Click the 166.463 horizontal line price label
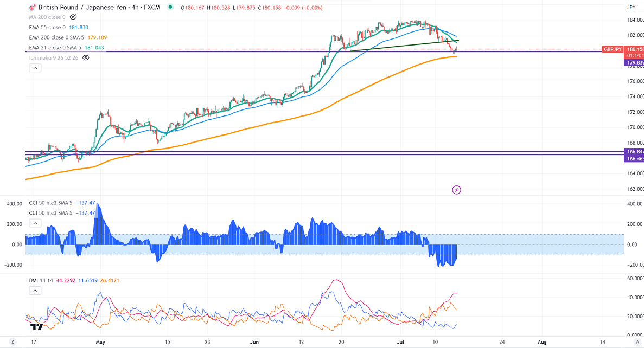The height and width of the screenshot is (348, 644). tap(635, 159)
